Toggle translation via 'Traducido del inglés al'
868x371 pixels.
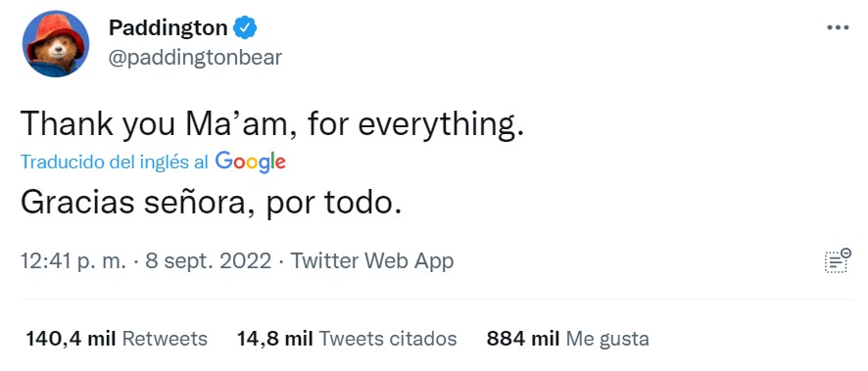(x=115, y=162)
